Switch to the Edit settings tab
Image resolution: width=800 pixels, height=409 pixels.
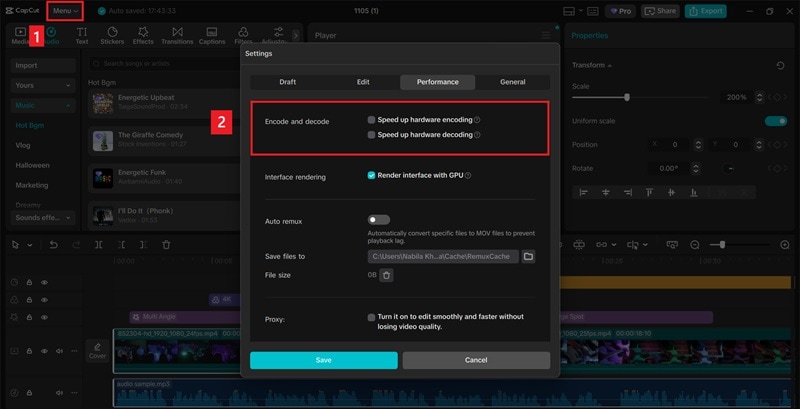click(x=363, y=82)
